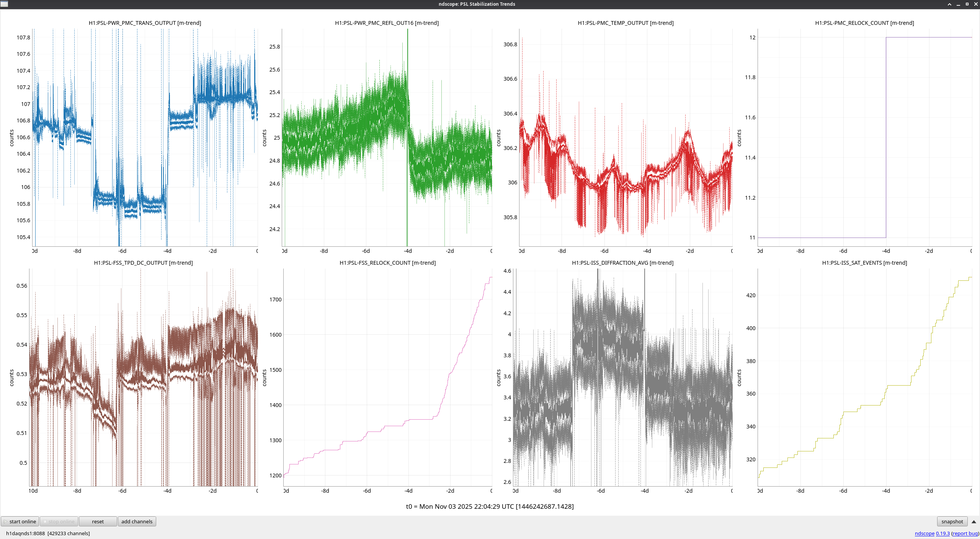
Task: Click the report bug link
Action: tap(965, 533)
